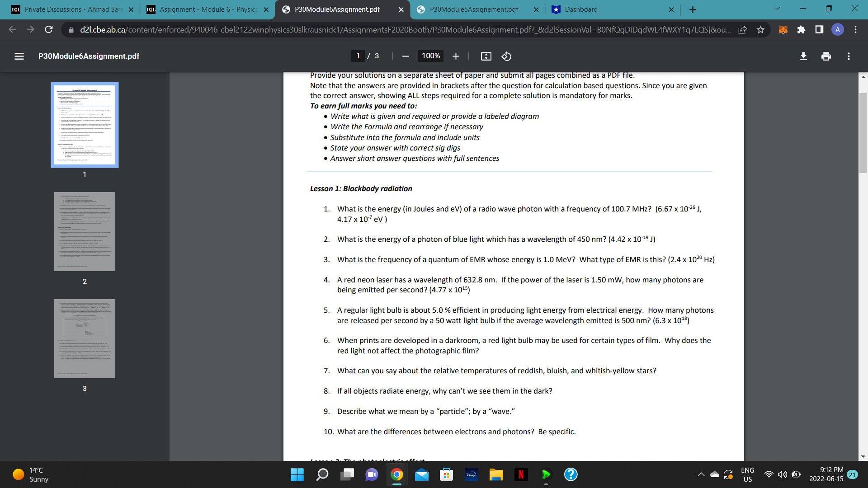Navigate back using the back arrow

[x=12, y=29]
